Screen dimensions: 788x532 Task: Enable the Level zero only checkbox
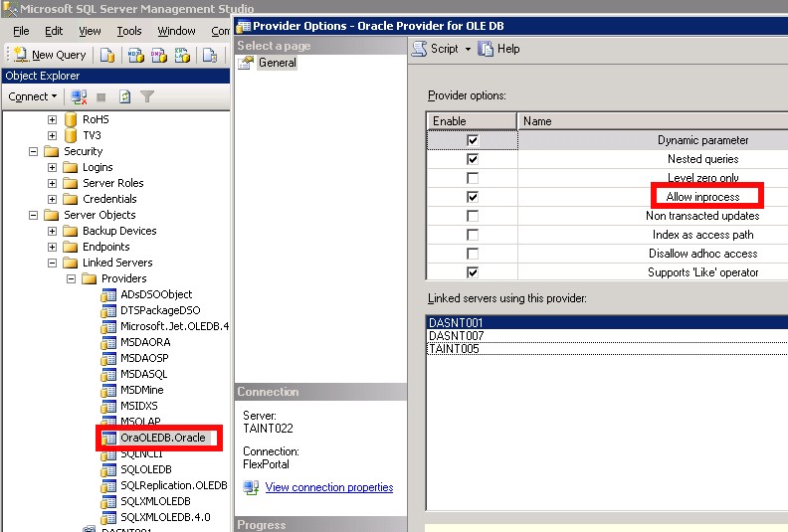pyautogui.click(x=473, y=178)
